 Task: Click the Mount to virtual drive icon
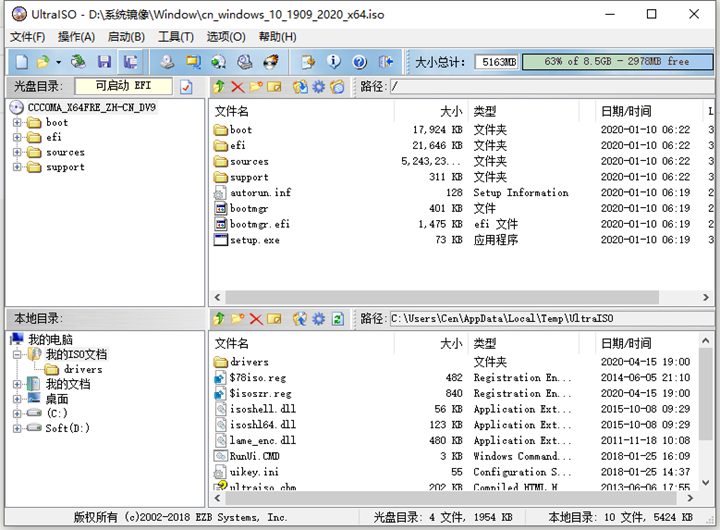245,62
